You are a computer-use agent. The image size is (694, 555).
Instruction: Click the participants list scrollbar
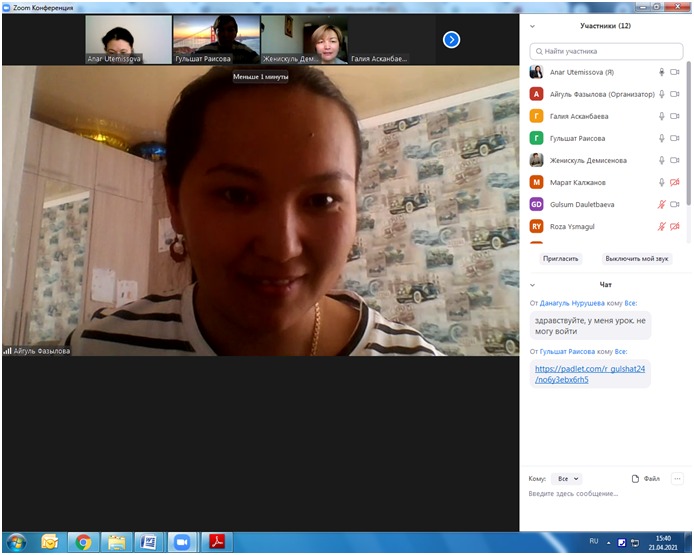click(x=688, y=133)
